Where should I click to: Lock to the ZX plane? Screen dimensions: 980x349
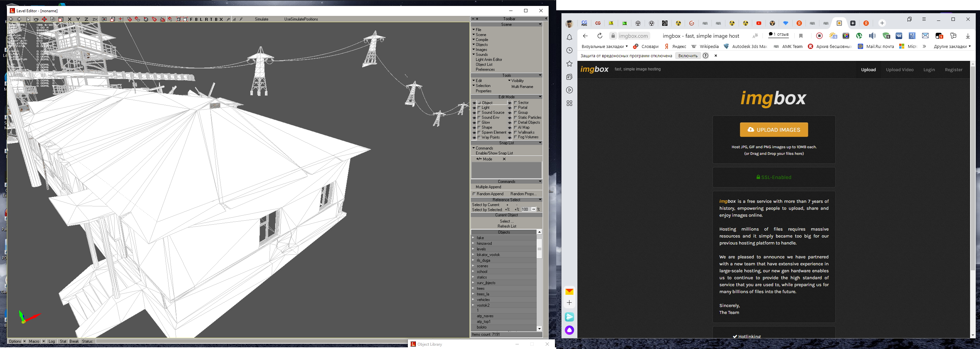click(x=95, y=19)
